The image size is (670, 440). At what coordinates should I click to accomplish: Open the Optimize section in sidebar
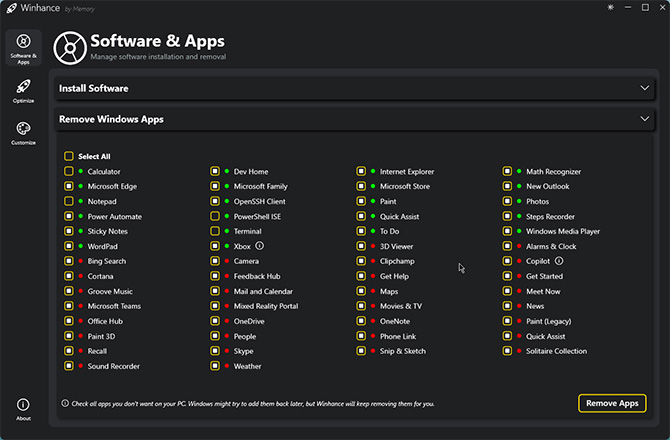(23, 91)
